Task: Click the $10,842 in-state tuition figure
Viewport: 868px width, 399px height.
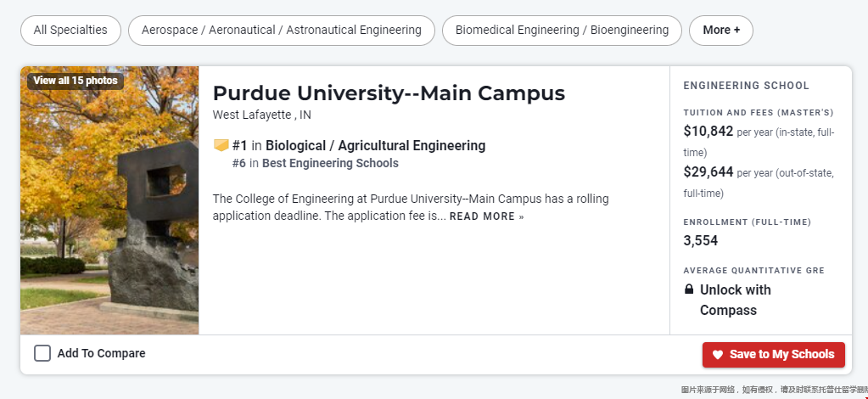Action: [708, 132]
